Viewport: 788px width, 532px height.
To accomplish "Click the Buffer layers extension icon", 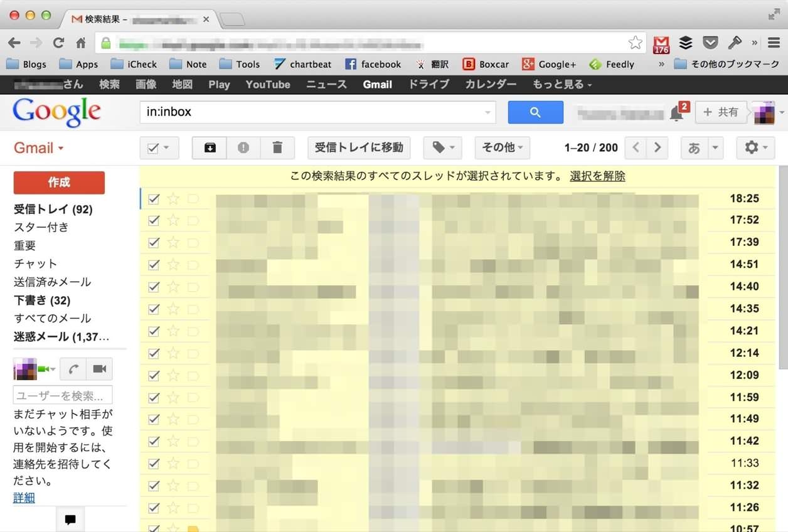I will (686, 43).
